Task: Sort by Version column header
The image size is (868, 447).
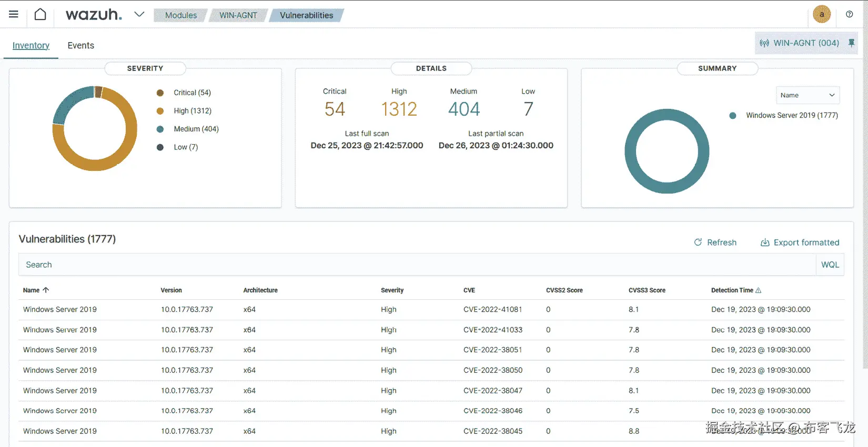Action: coord(171,290)
